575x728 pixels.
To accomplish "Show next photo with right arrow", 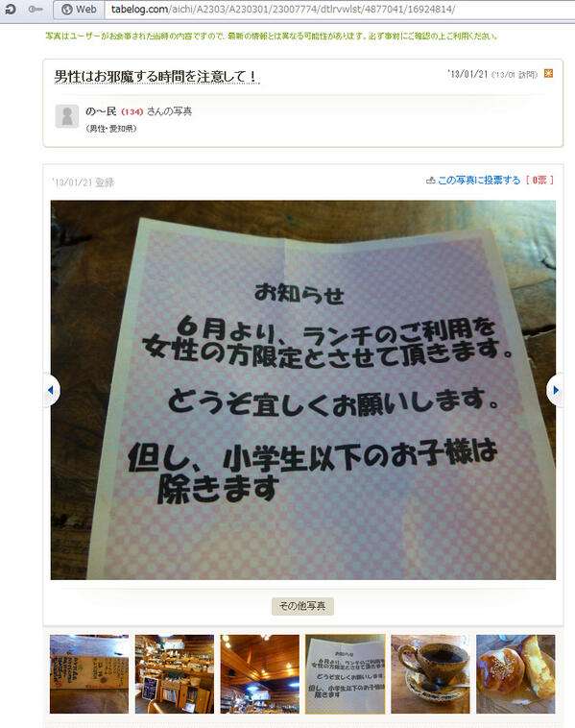I will tap(556, 391).
